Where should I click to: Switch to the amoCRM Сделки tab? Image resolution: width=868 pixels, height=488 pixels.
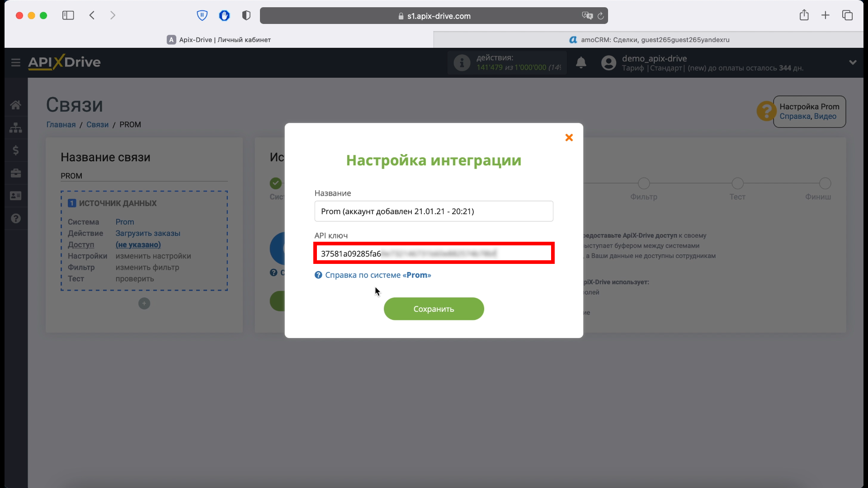649,40
